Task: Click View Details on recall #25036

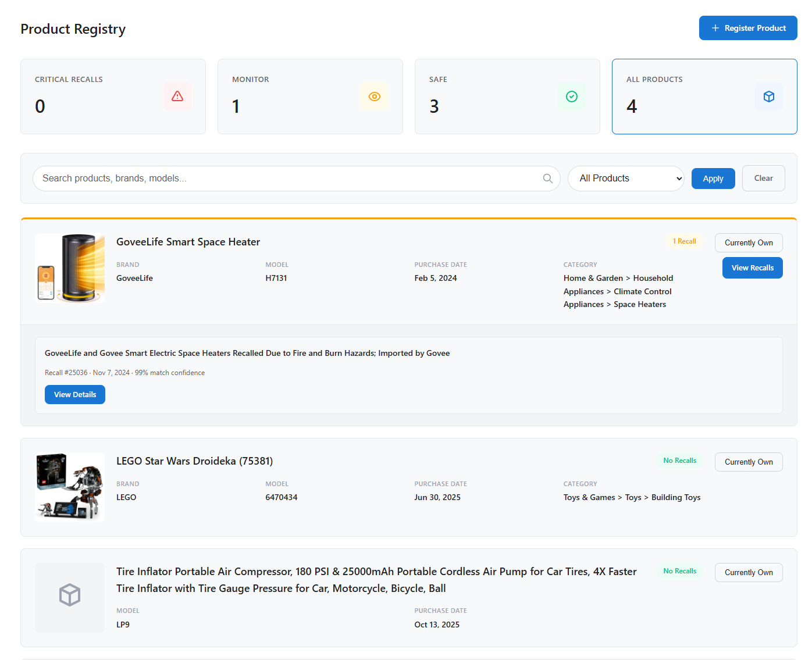Action: coord(74,394)
